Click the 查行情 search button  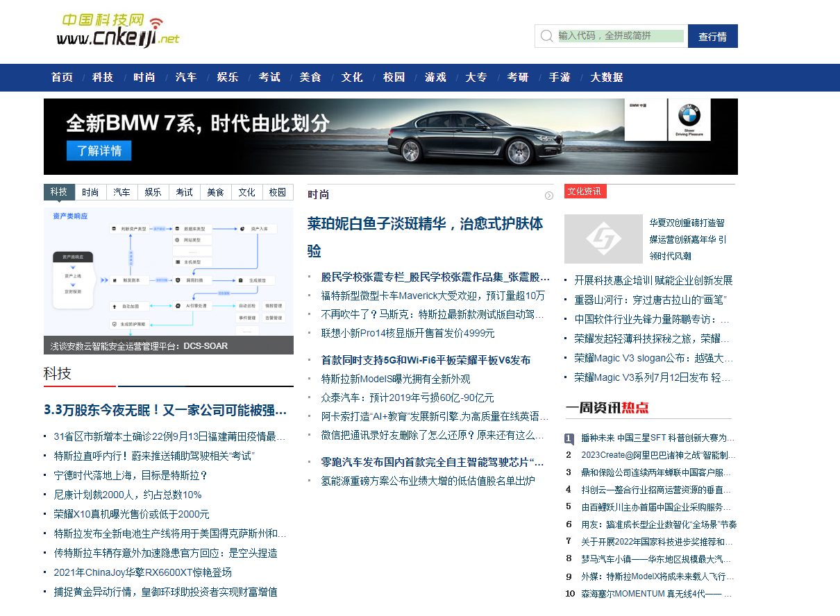click(x=712, y=36)
